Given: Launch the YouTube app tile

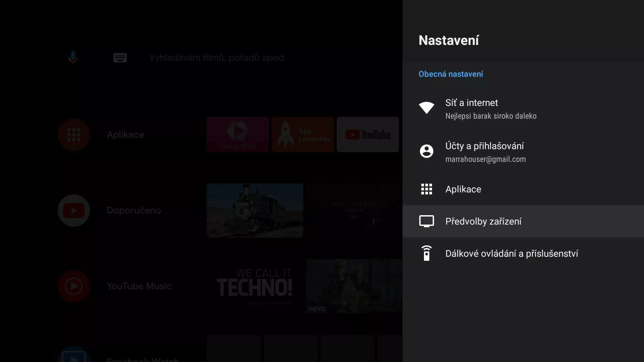Looking at the screenshot, I should [368, 135].
